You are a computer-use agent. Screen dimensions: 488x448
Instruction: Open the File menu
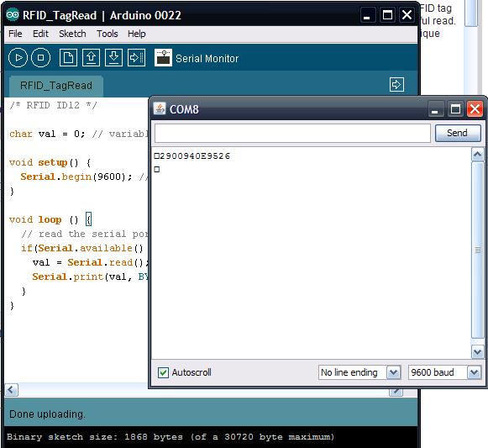click(15, 34)
